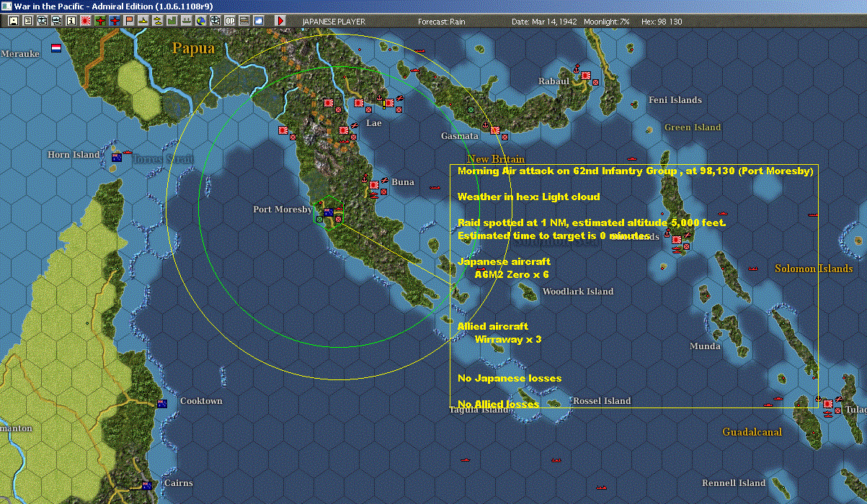Click the first toolbar icon beside the document icon
The image size is (867, 504).
(13, 21)
